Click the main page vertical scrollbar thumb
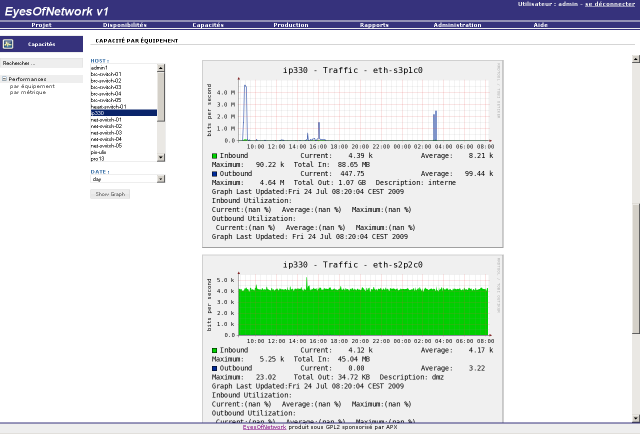 click(636, 268)
